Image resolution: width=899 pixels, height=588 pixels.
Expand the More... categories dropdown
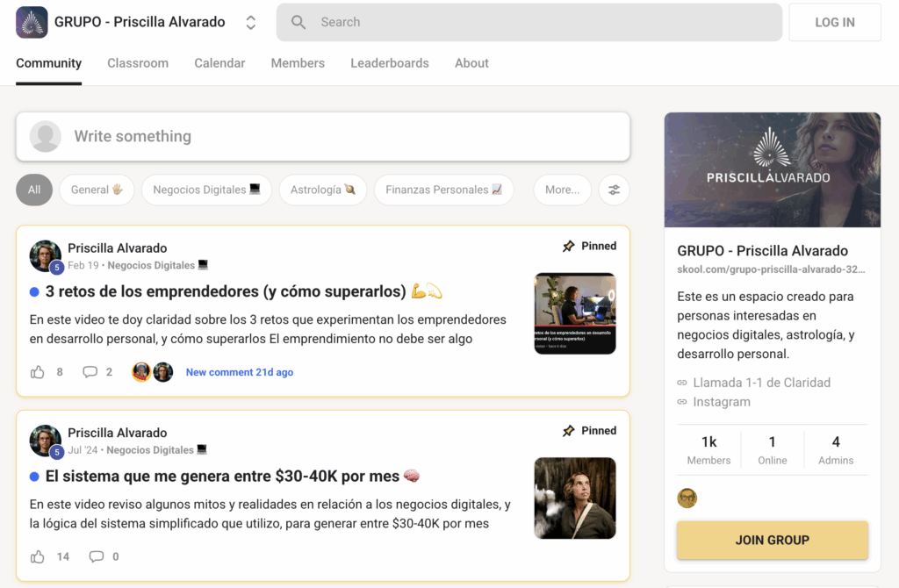pyautogui.click(x=563, y=190)
